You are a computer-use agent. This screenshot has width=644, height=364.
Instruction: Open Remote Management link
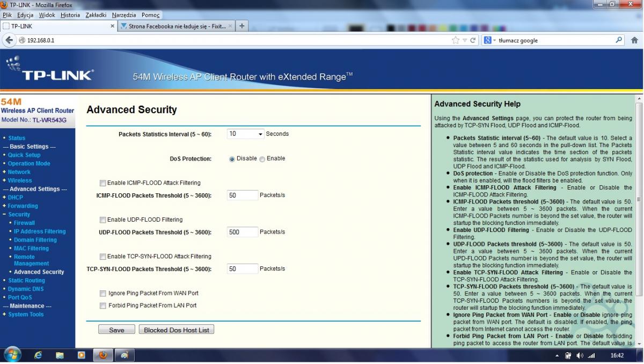point(31,260)
